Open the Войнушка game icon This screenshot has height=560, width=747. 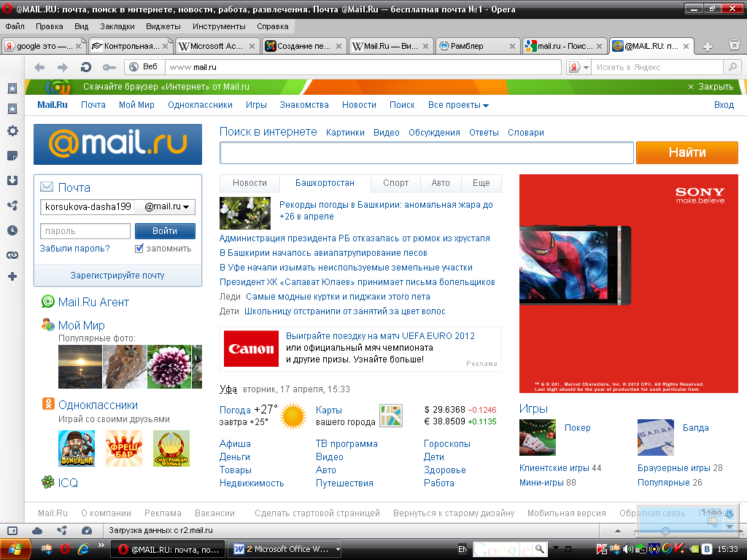pyautogui.click(x=76, y=448)
